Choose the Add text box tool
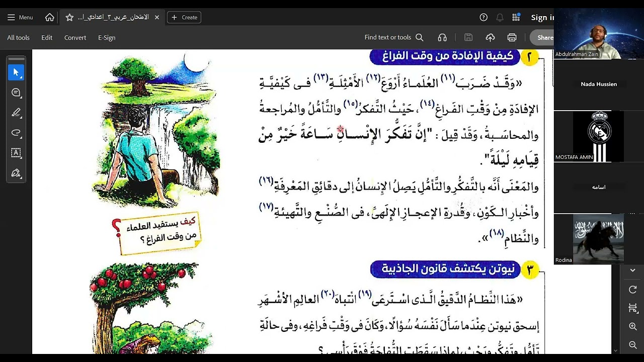644x362 pixels. pos(16,153)
